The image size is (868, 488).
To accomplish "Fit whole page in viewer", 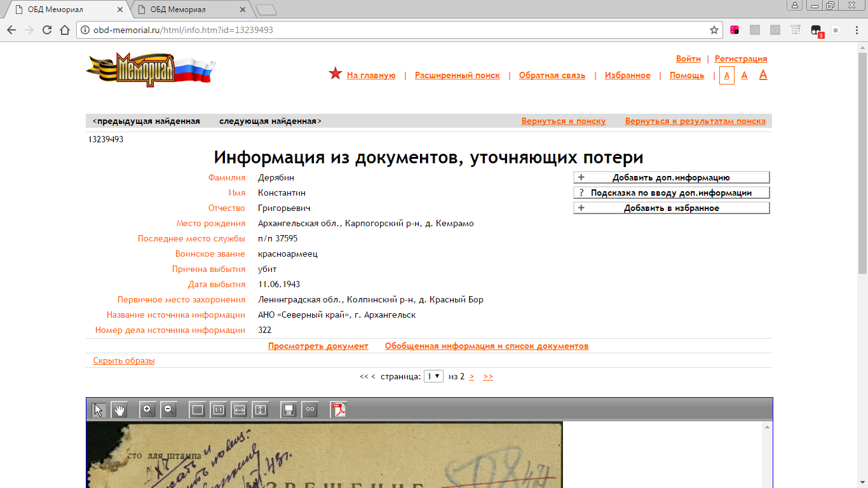I will pyautogui.click(x=197, y=410).
